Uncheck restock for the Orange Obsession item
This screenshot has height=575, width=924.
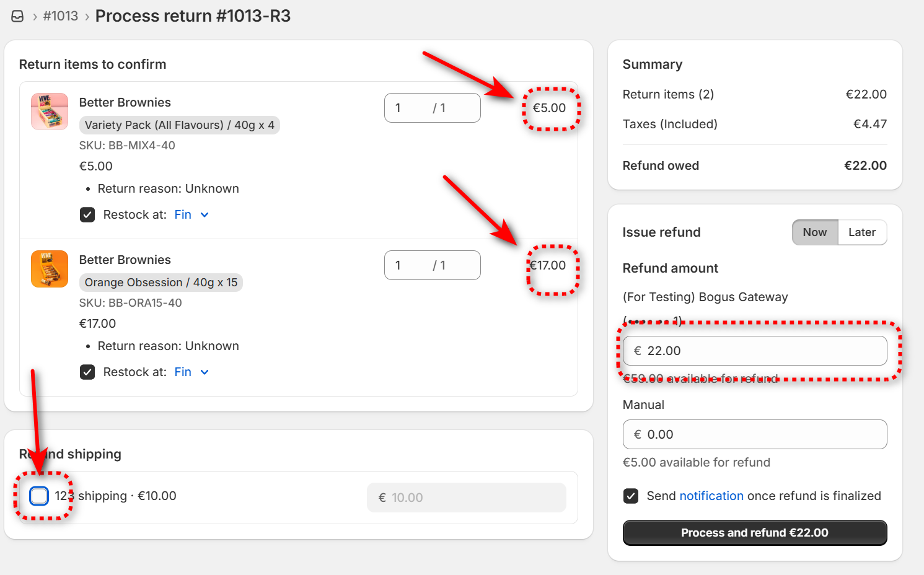pos(87,372)
